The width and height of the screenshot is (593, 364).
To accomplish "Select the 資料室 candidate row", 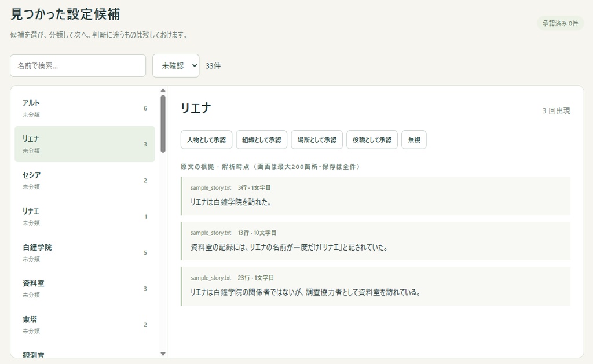I will point(85,288).
